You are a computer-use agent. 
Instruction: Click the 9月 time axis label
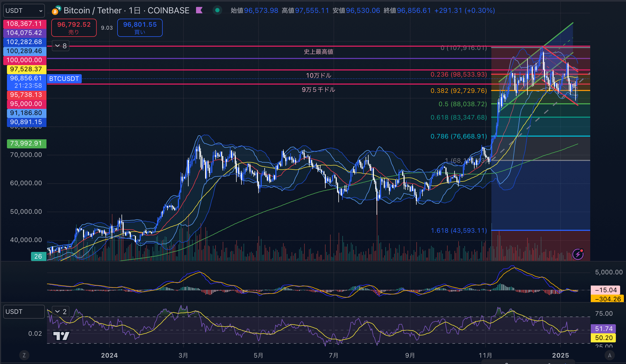click(x=410, y=355)
